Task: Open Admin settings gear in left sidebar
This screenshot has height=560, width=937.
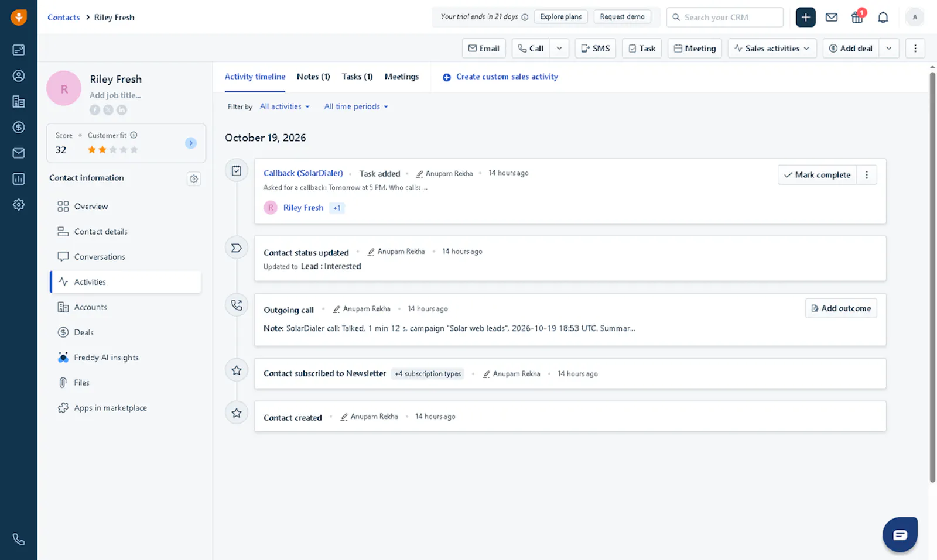Action: (19, 204)
